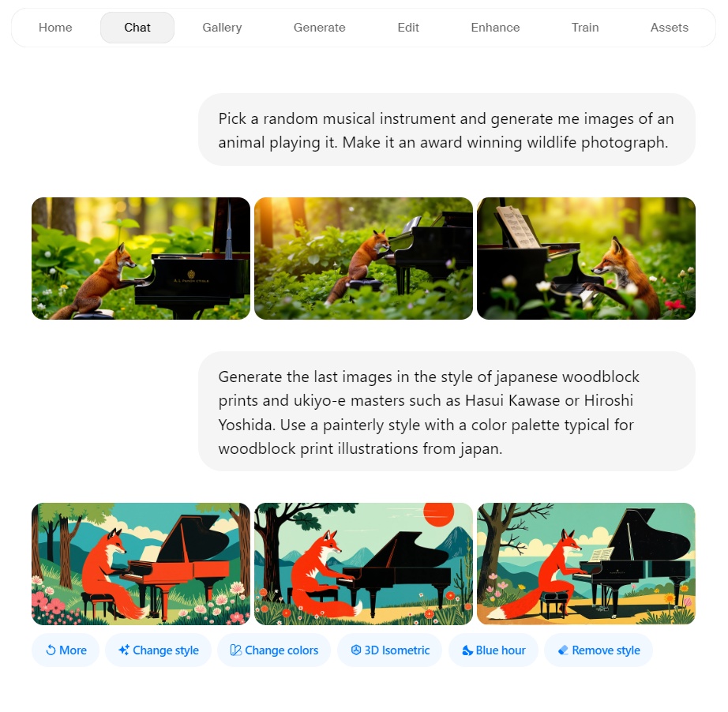728x712 pixels.
Task: Open woodblock print with red piano
Action: pyautogui.click(x=141, y=564)
